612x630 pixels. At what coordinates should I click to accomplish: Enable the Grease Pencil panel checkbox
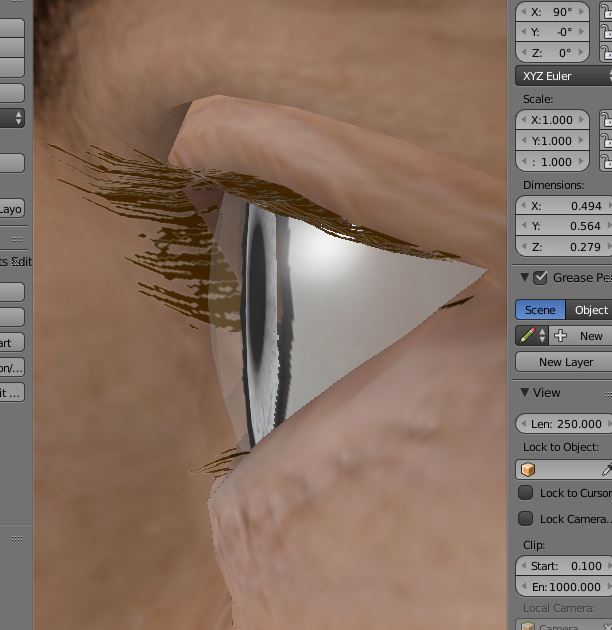pyautogui.click(x=540, y=277)
